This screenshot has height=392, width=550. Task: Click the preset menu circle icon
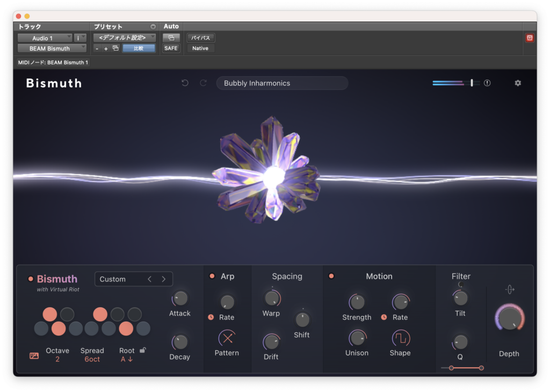[153, 27]
